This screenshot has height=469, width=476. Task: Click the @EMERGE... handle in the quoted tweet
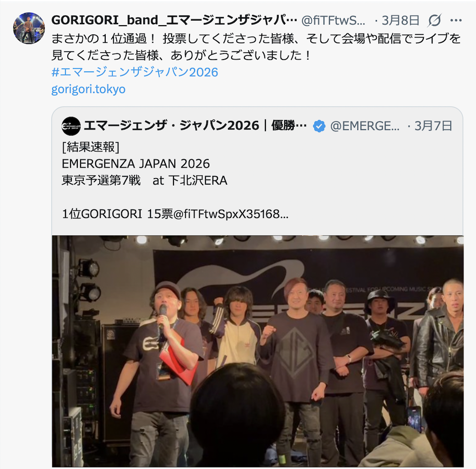click(365, 126)
